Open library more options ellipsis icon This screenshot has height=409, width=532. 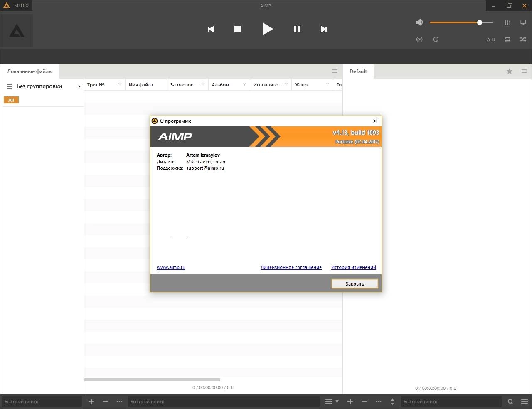[x=120, y=402]
